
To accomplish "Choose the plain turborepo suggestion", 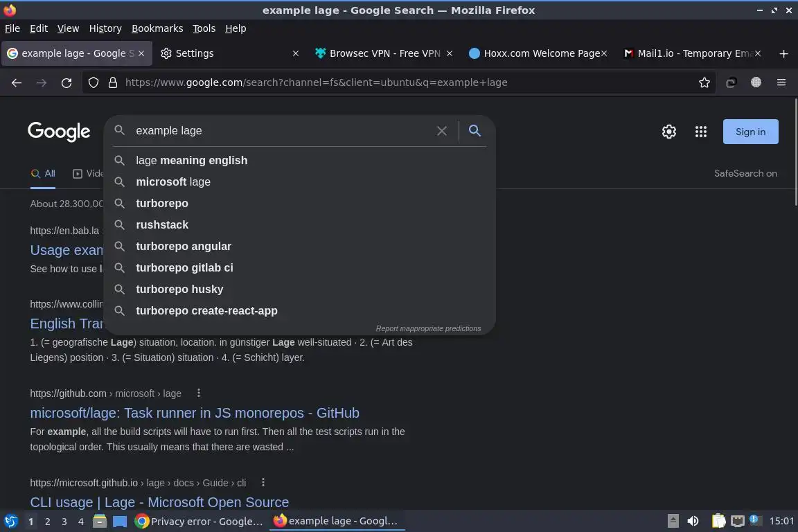I will 299,203.
